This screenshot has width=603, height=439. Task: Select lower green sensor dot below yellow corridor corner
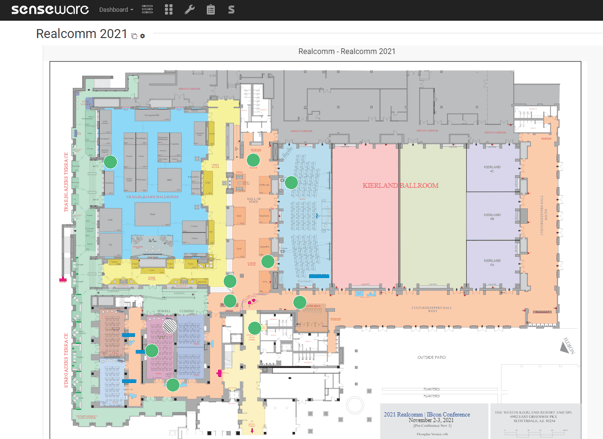tap(230, 300)
